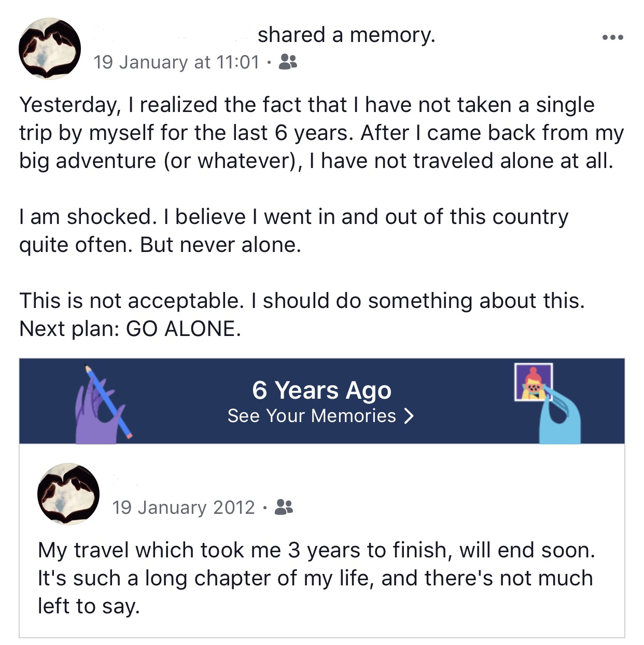Click the "I am shocked" paragraph

293,230
